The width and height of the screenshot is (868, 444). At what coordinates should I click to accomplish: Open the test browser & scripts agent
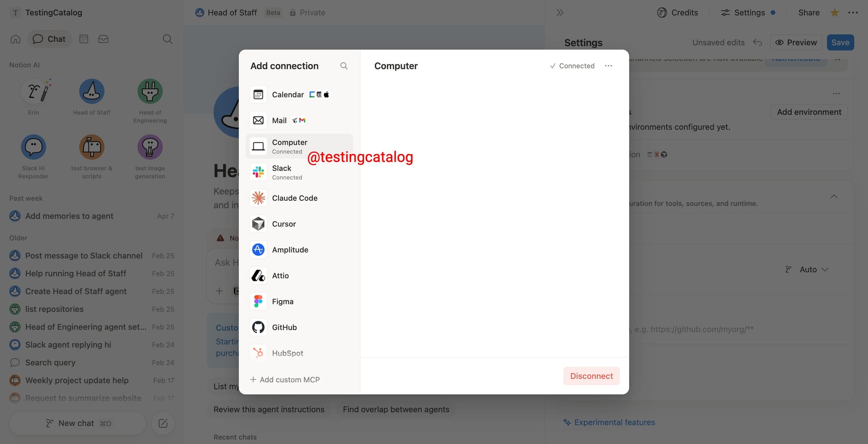pos(92,157)
